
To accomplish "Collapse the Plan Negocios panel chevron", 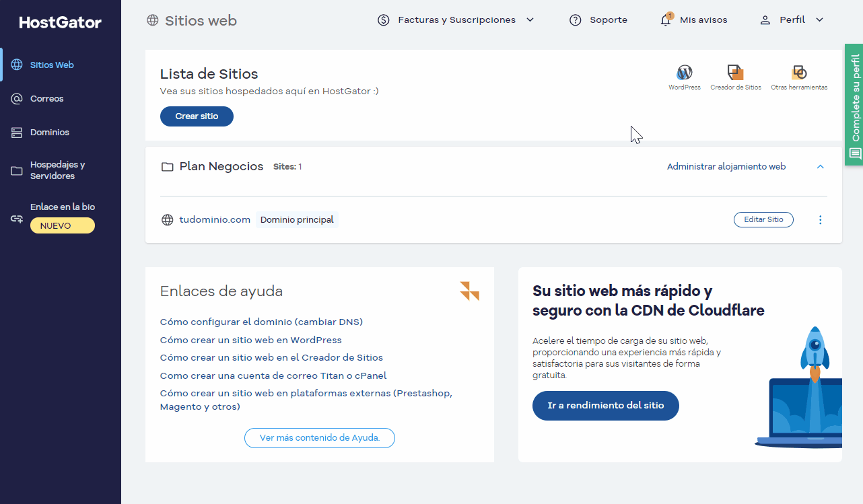I will click(x=820, y=166).
